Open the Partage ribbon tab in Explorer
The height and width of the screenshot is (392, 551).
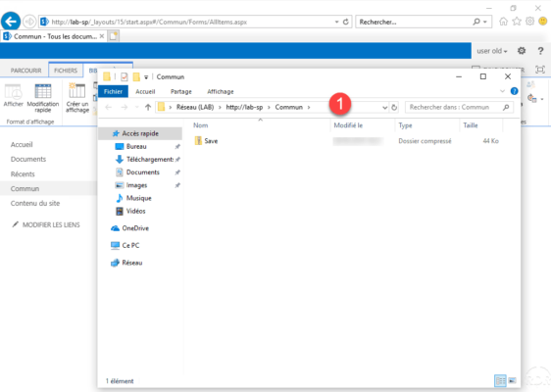tap(181, 91)
